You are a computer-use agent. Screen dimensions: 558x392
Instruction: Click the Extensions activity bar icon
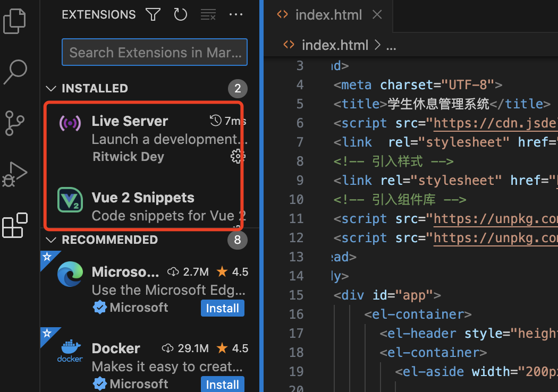click(15, 225)
